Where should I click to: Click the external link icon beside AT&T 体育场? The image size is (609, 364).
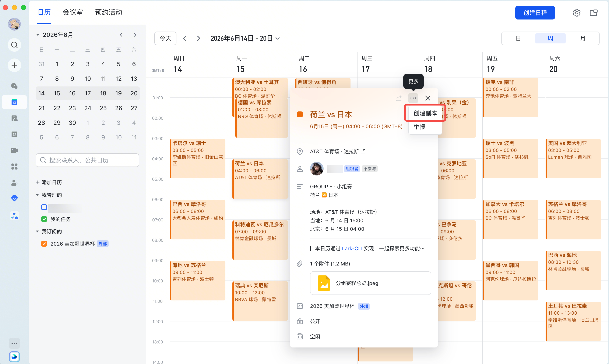pos(363,151)
